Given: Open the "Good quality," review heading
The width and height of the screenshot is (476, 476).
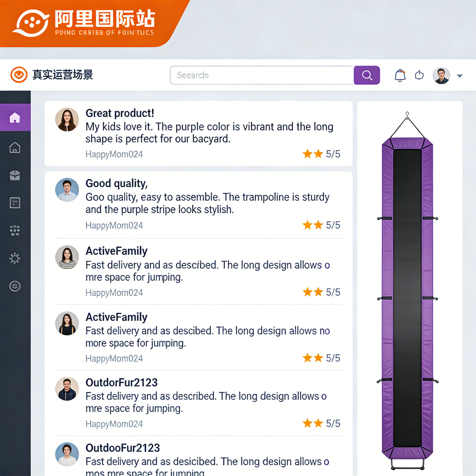Looking at the screenshot, I should pos(117,183).
